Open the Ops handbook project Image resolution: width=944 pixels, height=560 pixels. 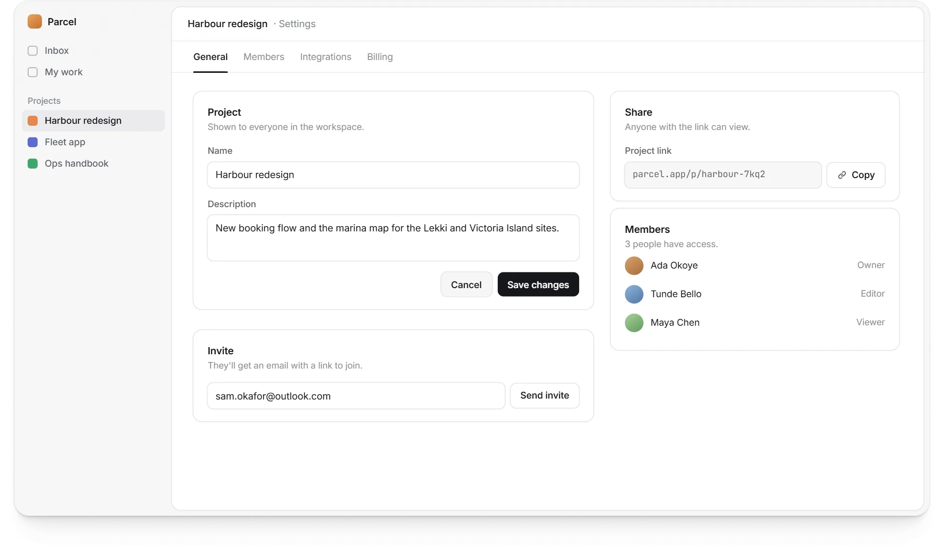[x=93, y=163]
